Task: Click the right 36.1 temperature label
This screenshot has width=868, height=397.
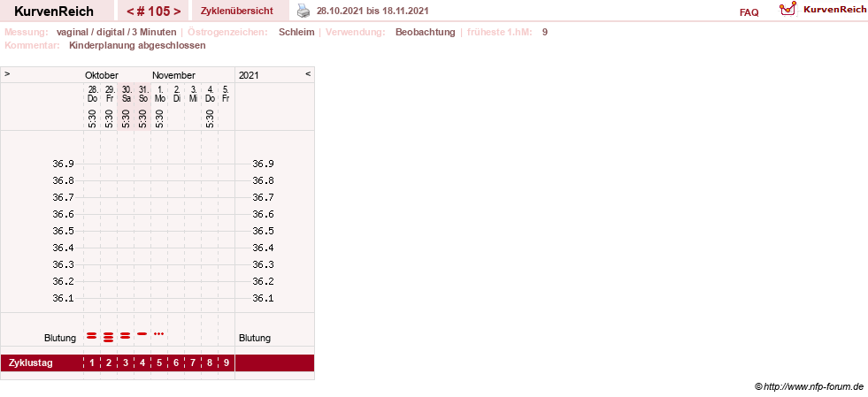Action: coord(263,298)
